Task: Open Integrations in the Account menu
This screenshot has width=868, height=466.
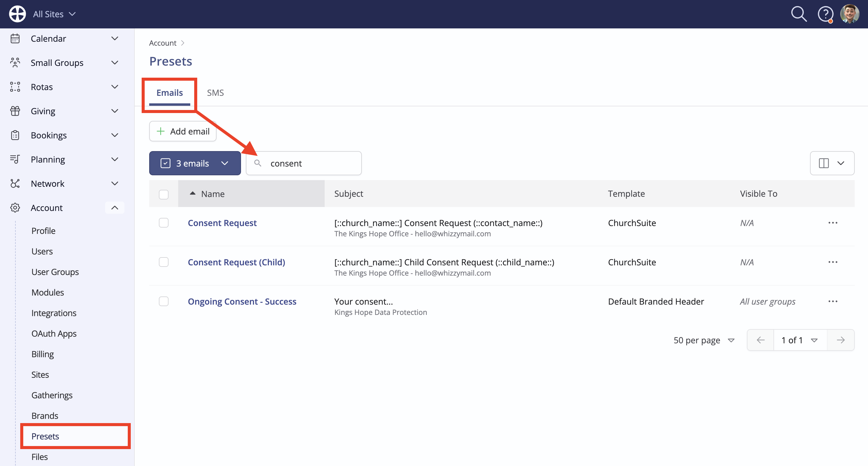Action: [x=54, y=313]
